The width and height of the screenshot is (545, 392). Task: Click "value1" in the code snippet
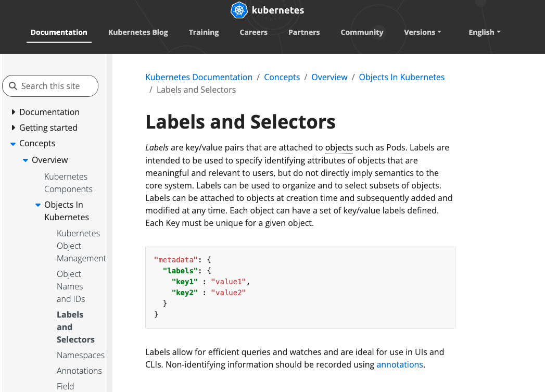tap(229, 282)
